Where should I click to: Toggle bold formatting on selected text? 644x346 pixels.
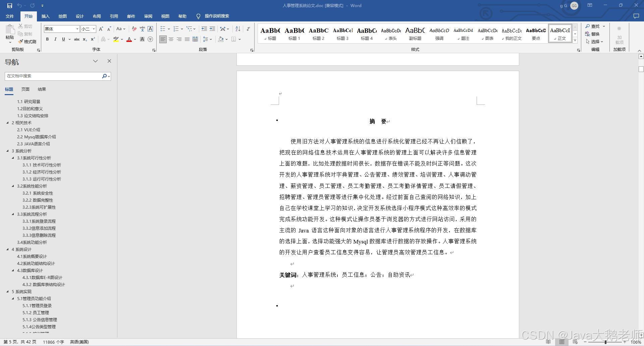pyautogui.click(x=47, y=40)
